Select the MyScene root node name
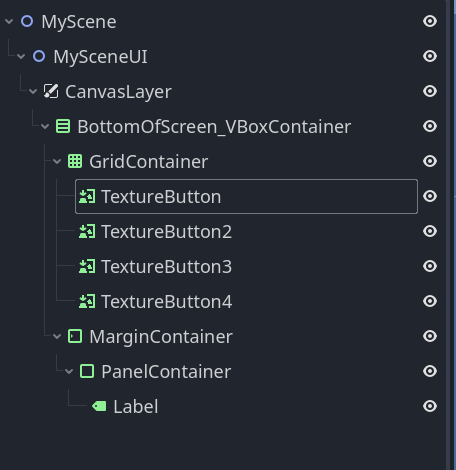Screen dimensions: 456x470 pos(79,22)
